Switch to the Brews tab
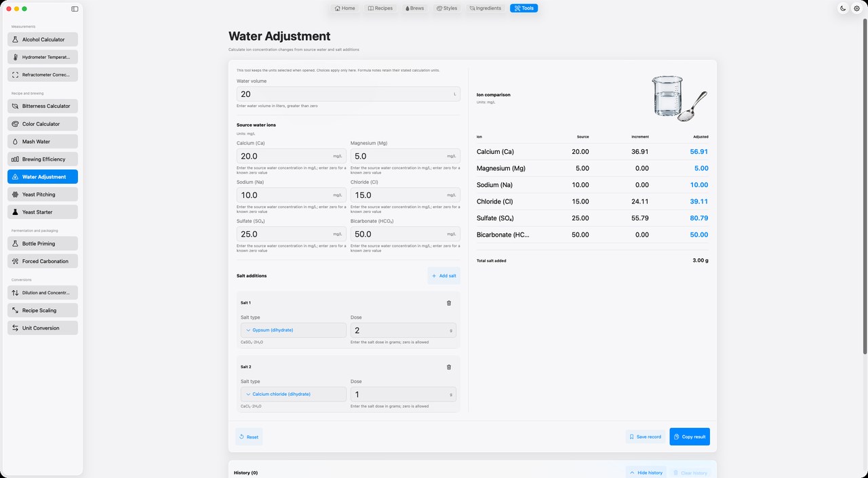Image resolution: width=868 pixels, height=478 pixels. pyautogui.click(x=414, y=8)
